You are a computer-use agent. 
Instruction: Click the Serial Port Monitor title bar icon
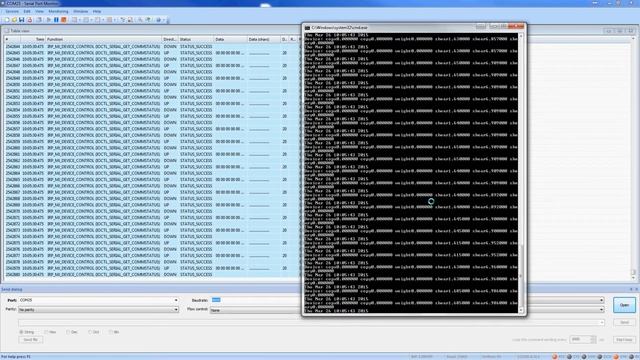(x=3, y=3)
